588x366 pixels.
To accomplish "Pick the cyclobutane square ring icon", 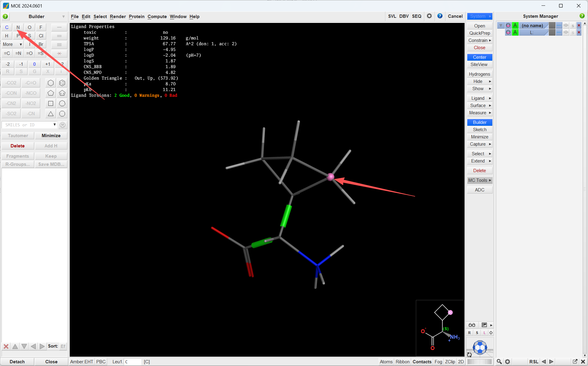I will [x=51, y=103].
